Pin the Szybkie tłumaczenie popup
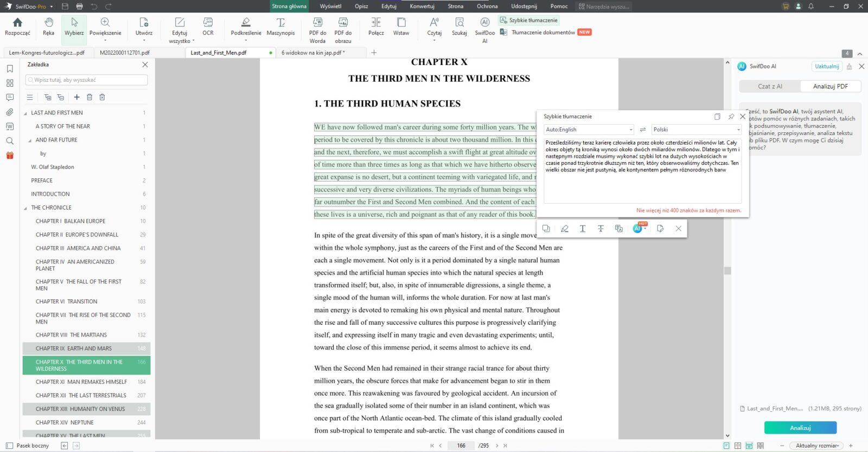The width and height of the screenshot is (868, 452). tap(731, 117)
